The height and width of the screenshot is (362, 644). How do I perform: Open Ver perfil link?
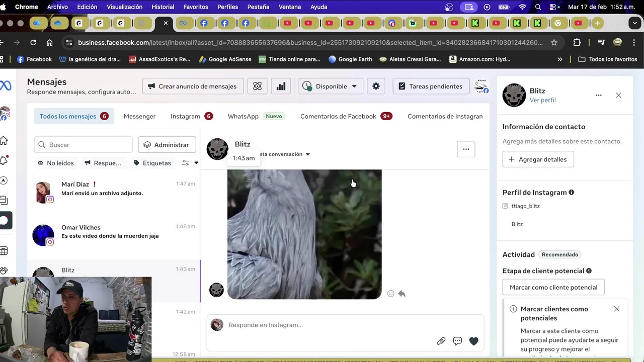542,100
